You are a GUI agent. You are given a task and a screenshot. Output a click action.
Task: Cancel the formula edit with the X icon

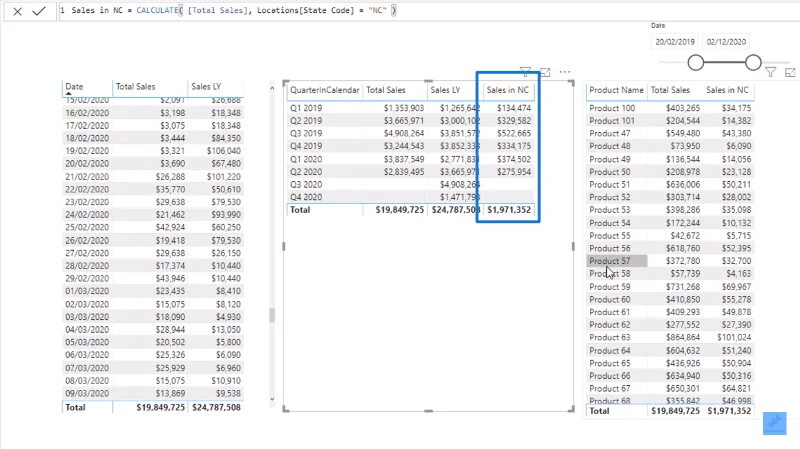pos(17,11)
